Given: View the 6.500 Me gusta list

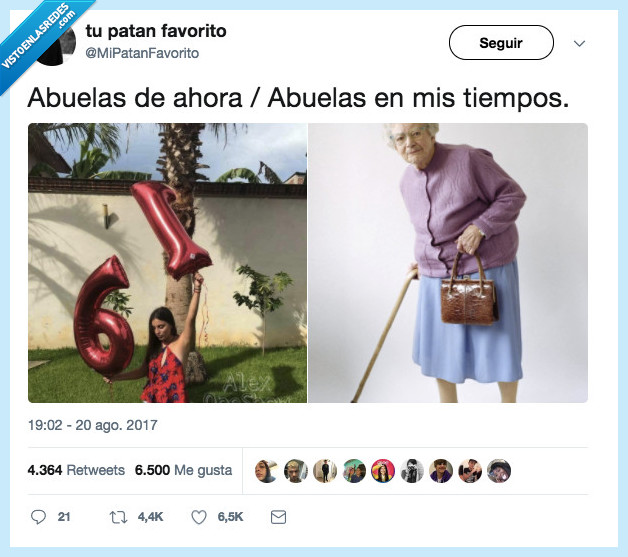Looking at the screenshot, I should pos(183,470).
